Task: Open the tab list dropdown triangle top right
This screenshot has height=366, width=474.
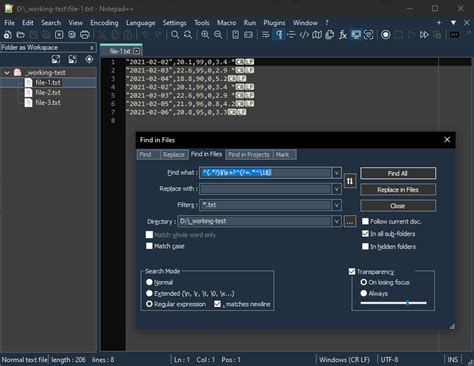Action: [x=453, y=23]
